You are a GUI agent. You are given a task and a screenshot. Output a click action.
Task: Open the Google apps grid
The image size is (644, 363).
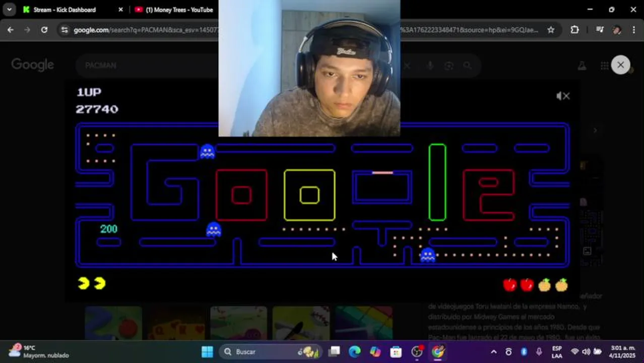[x=604, y=66]
